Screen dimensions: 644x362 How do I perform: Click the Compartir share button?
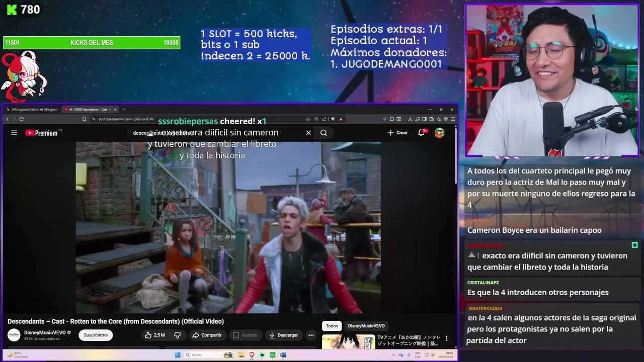[x=207, y=335]
